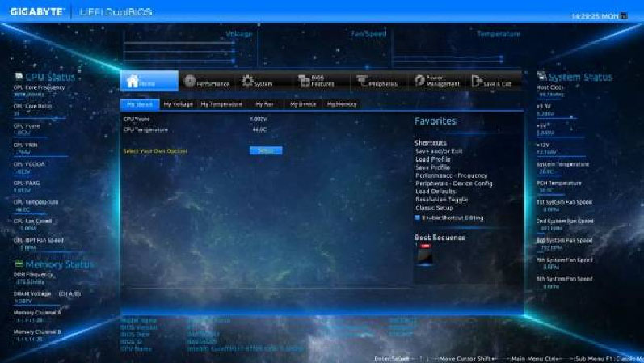
Task: Click the icon beside the top clock
Action: [624, 16]
